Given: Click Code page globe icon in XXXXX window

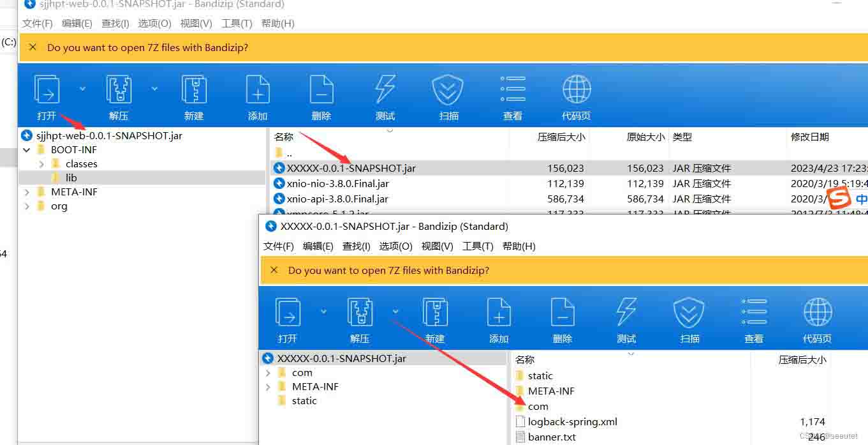Looking at the screenshot, I should coord(818,313).
